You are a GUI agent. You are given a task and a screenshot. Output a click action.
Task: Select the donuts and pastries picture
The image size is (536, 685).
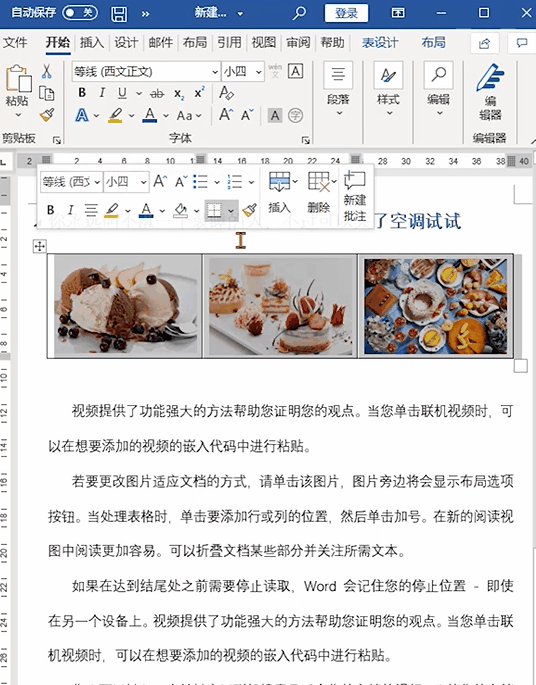[x=436, y=306]
